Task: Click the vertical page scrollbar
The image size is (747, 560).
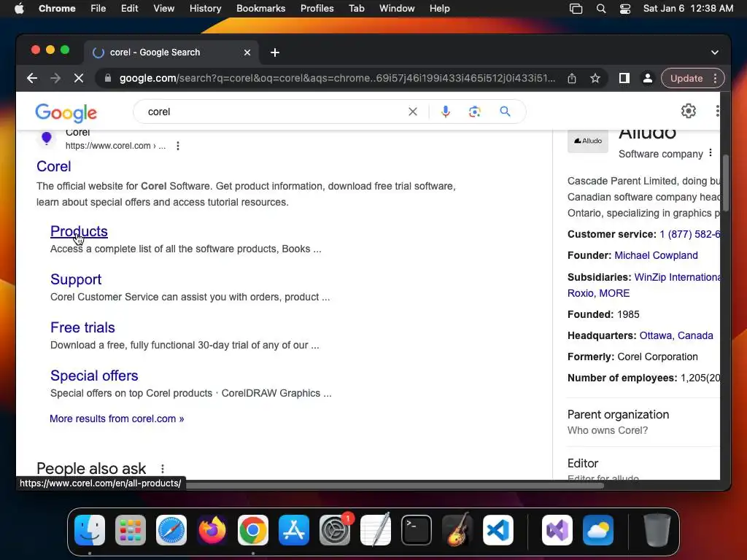Action: [726, 183]
